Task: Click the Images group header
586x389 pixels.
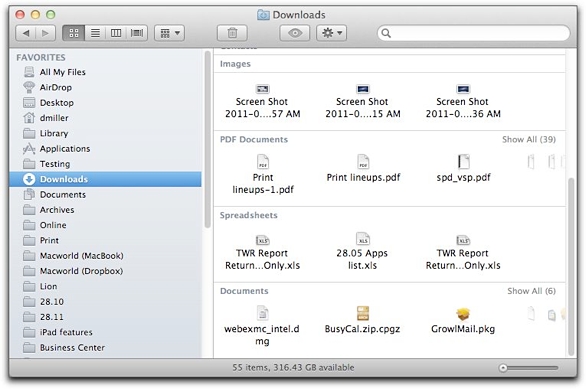Action: click(235, 64)
